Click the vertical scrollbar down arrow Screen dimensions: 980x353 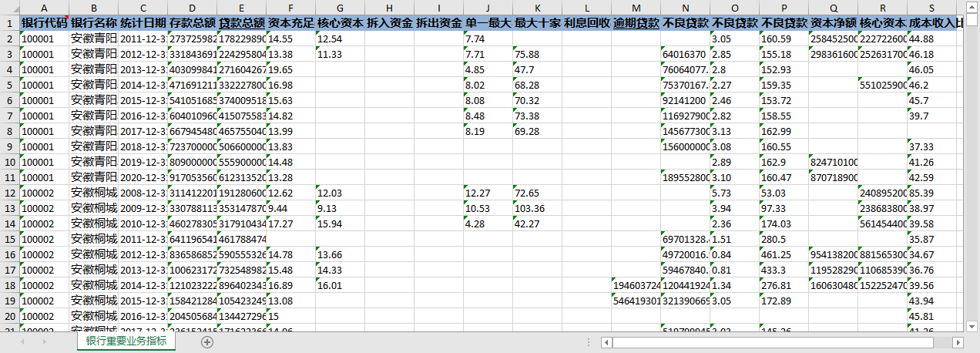pos(972,327)
